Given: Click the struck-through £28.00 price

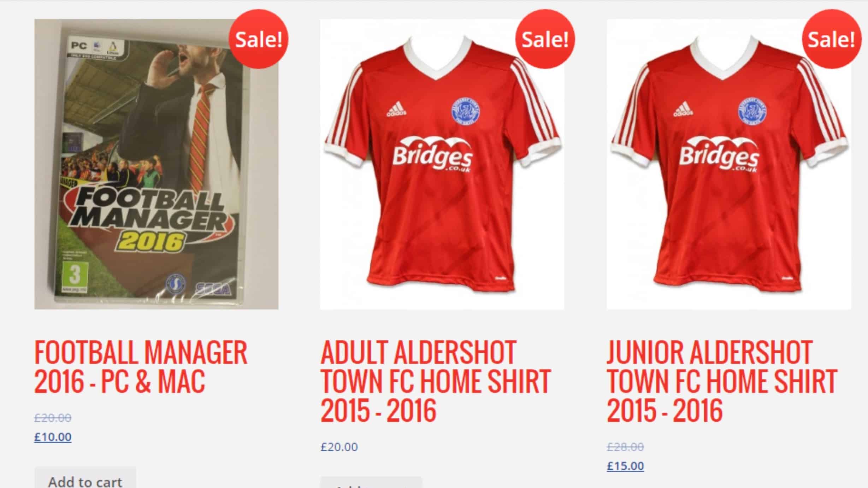Looking at the screenshot, I should point(625,447).
